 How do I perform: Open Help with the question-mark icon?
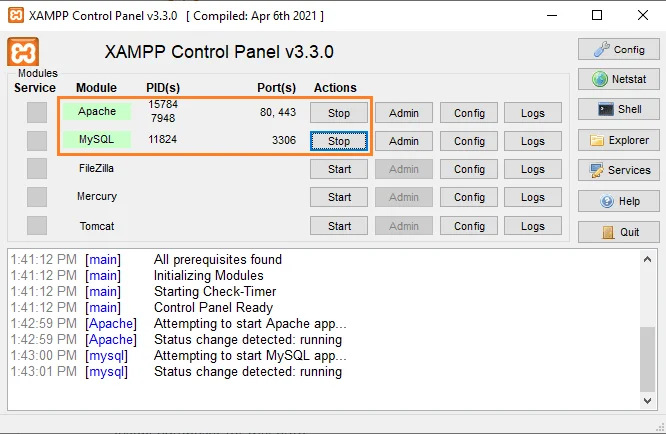tap(618, 201)
